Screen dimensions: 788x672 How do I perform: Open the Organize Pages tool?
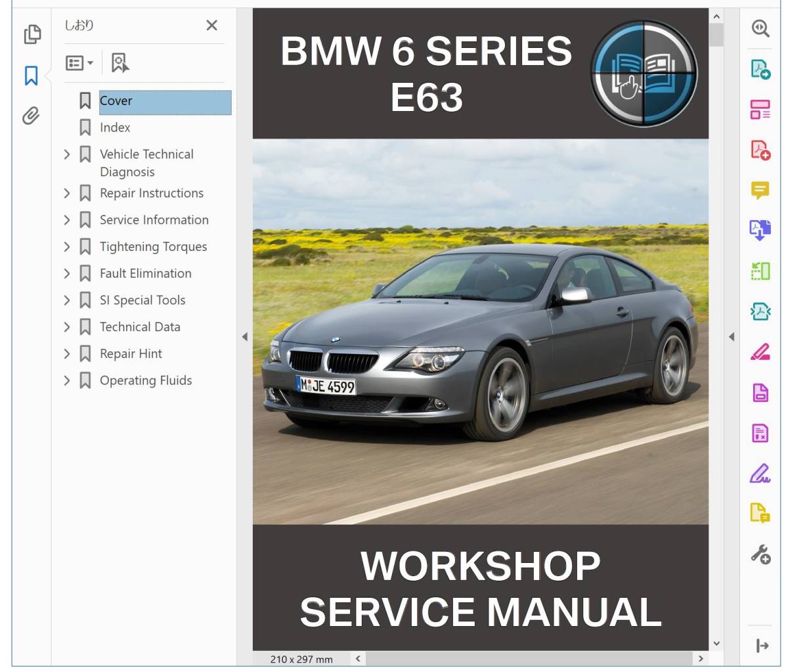point(760,109)
